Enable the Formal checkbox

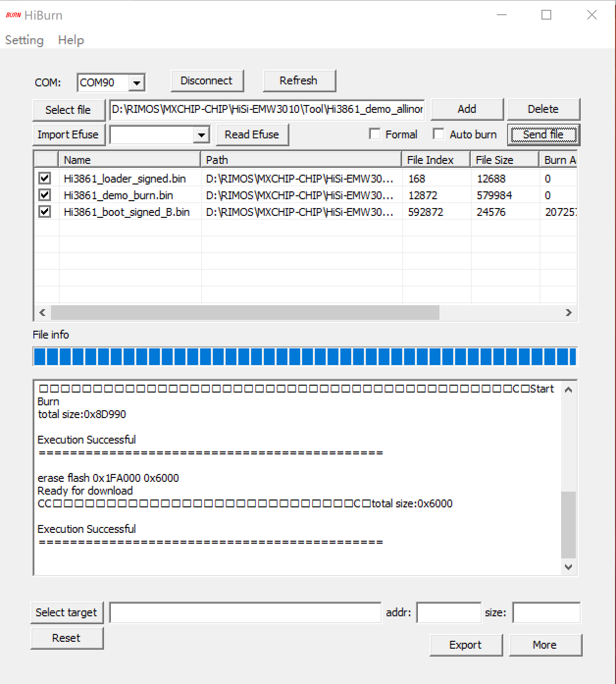(375, 134)
